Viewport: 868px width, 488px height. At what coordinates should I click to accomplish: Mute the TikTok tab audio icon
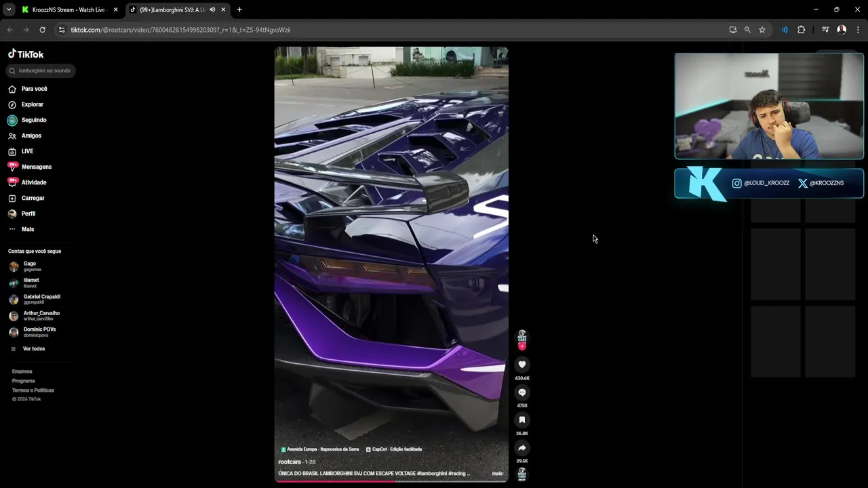tap(212, 9)
